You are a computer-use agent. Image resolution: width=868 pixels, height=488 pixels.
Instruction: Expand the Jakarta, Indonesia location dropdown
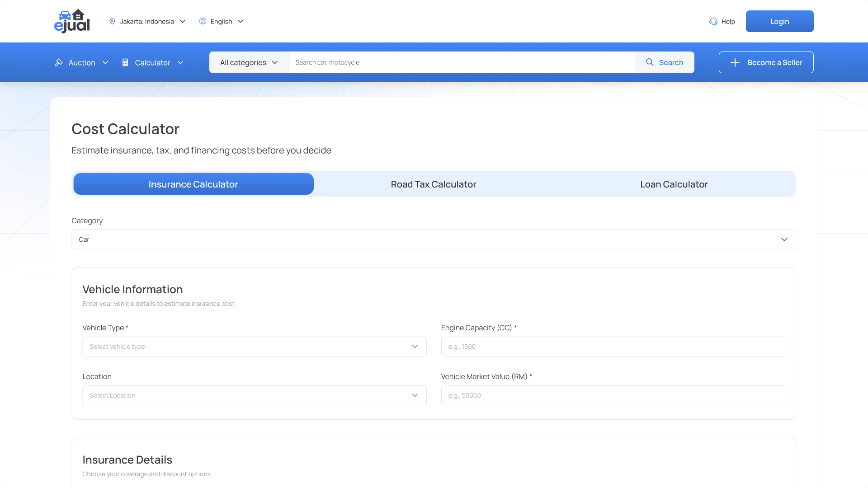click(147, 21)
